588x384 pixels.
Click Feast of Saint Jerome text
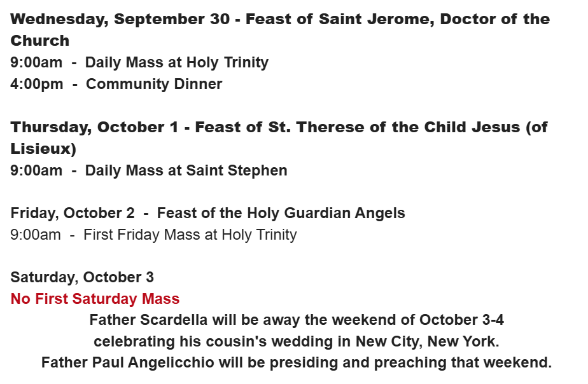(x=340, y=19)
